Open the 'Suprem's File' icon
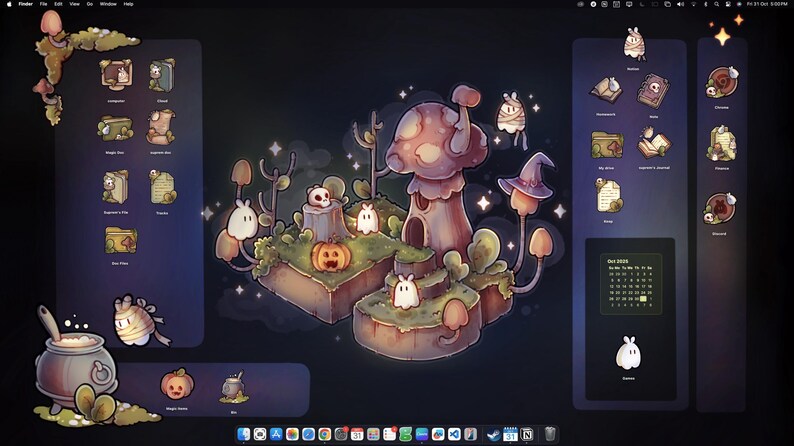The image size is (794, 446). [115, 187]
